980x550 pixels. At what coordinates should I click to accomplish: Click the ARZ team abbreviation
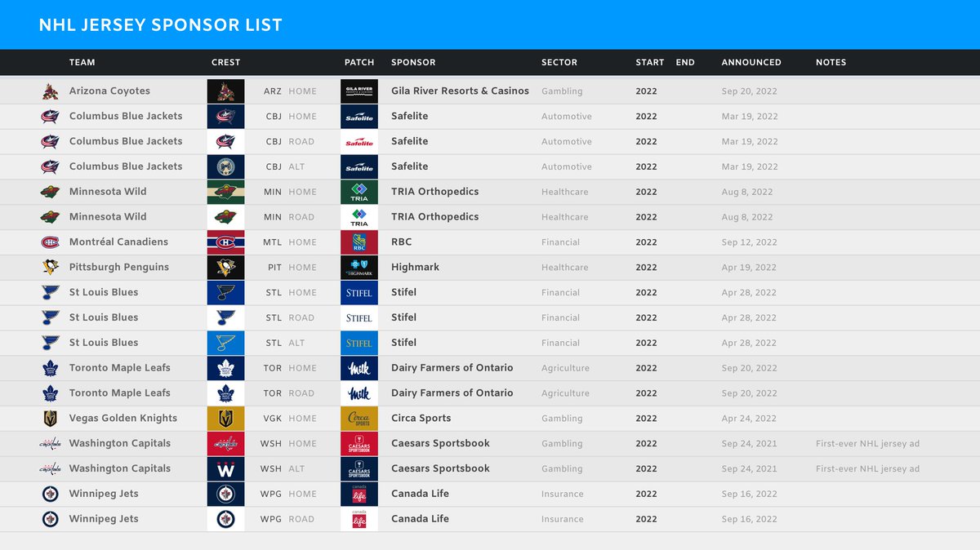(x=273, y=91)
